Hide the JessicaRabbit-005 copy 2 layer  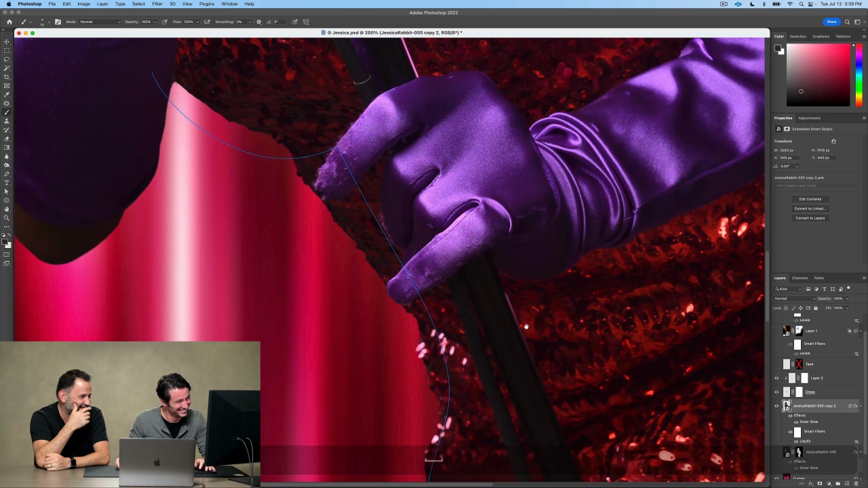[x=776, y=406]
